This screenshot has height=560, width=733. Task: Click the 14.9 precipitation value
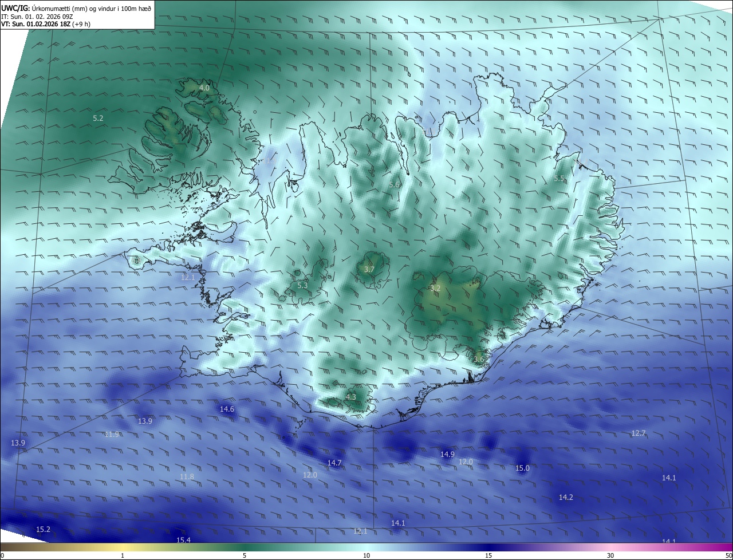pos(447,454)
